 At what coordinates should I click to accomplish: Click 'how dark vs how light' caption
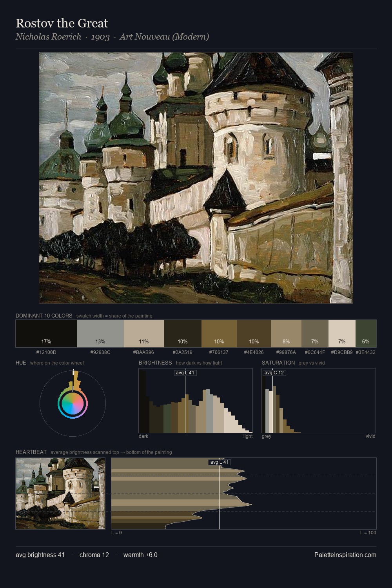point(199,363)
